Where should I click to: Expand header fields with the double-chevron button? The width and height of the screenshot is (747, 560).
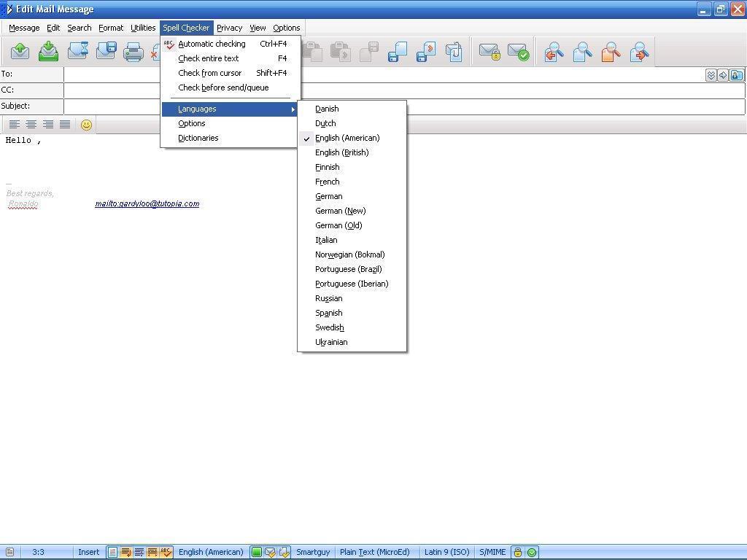711,75
